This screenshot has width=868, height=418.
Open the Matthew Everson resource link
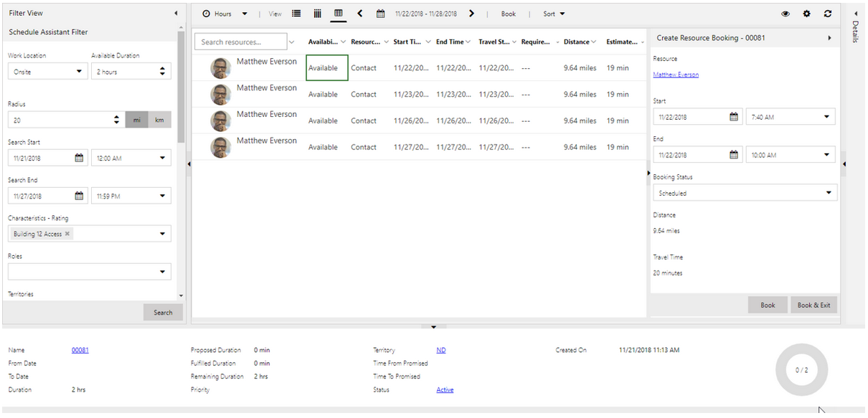675,75
